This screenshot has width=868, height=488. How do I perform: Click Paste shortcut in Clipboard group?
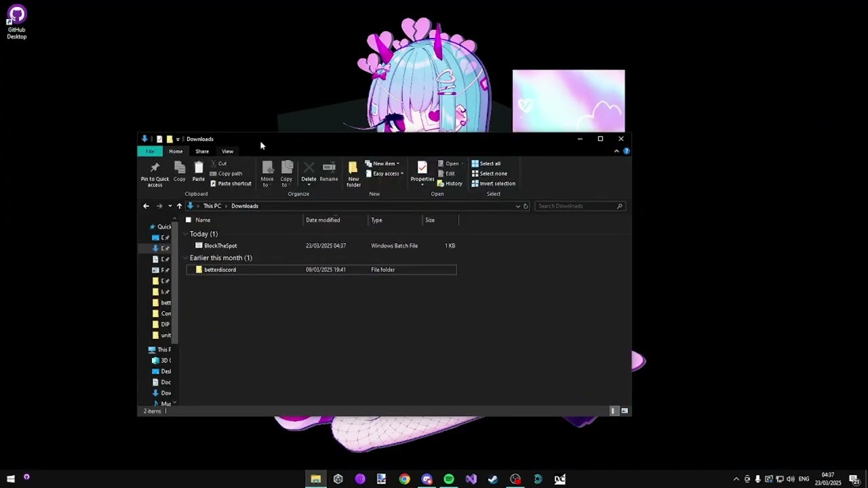(x=231, y=184)
